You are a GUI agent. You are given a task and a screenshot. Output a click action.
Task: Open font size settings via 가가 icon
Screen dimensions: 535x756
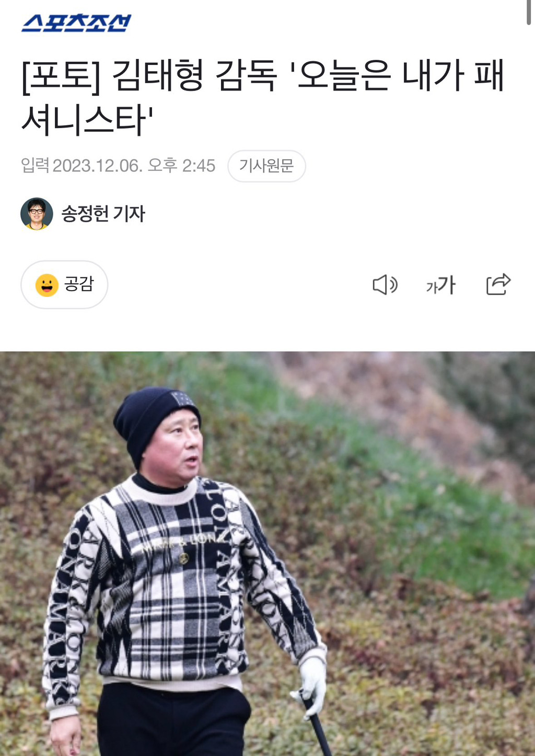click(441, 285)
